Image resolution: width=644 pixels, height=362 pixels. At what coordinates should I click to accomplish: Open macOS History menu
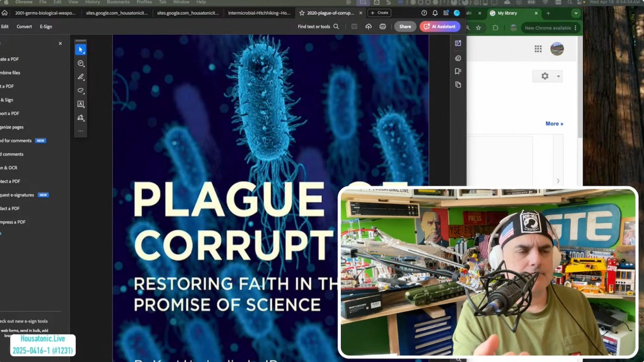pyautogui.click(x=93, y=2)
